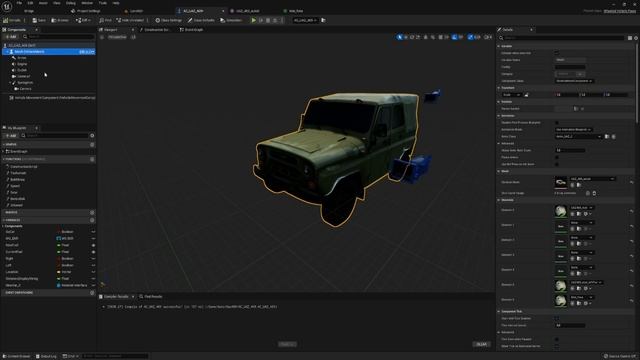Toggle the eye icon for the GoCar variable
Screen dimensions: 640x360
pos(93,232)
